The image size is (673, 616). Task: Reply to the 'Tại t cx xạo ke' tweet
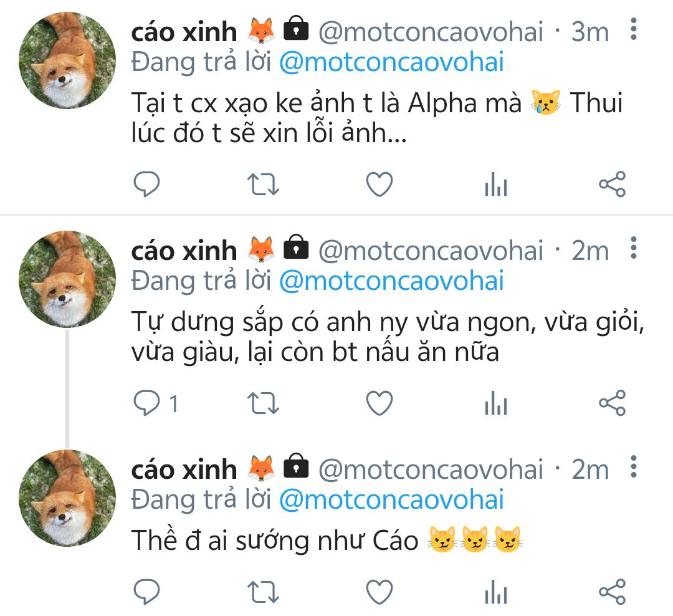[147, 185]
